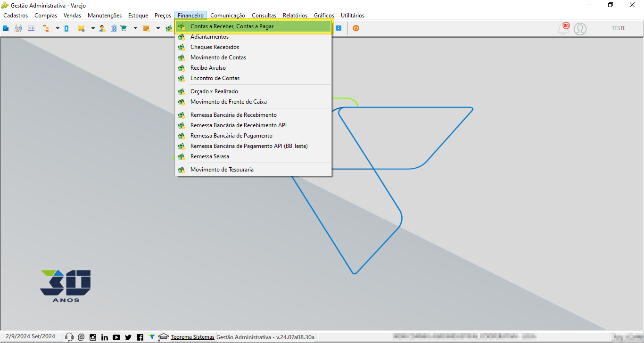This screenshot has width=644, height=343.
Task: Click the green shopping cart toolbar icon
Action: (x=124, y=28)
